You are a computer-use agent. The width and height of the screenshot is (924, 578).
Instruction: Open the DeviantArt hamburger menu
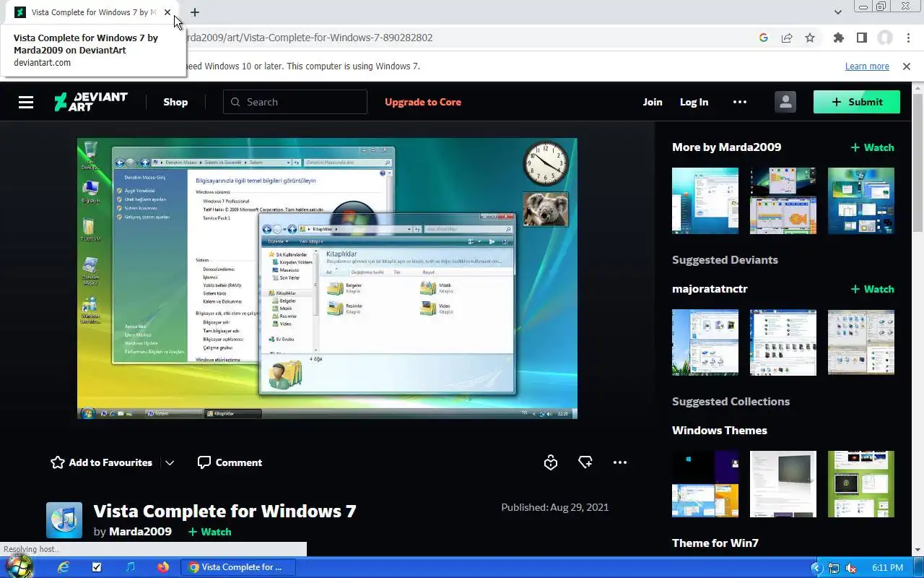coord(26,102)
